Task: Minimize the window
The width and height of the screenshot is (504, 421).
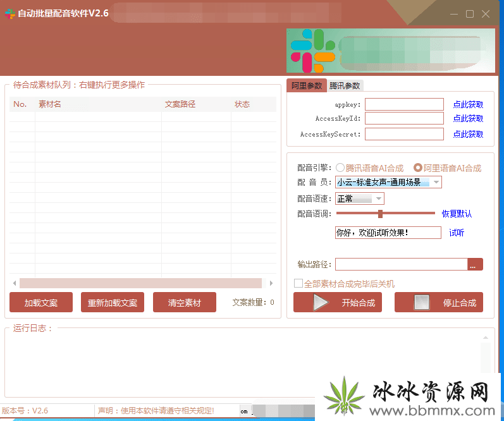Action: 454,14
